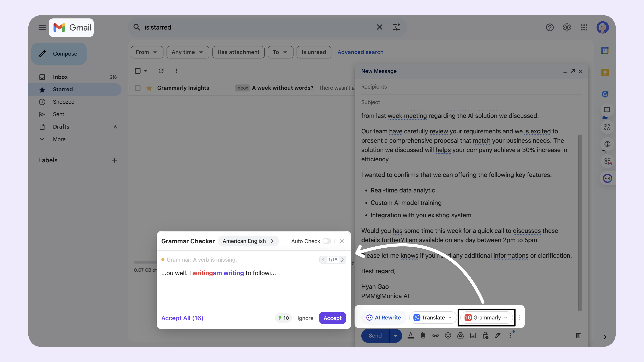Open the Google apps grid
The width and height of the screenshot is (644, 362).
click(x=584, y=28)
